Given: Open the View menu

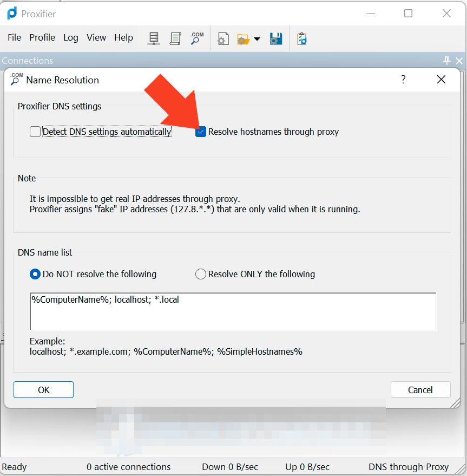Looking at the screenshot, I should [x=96, y=38].
